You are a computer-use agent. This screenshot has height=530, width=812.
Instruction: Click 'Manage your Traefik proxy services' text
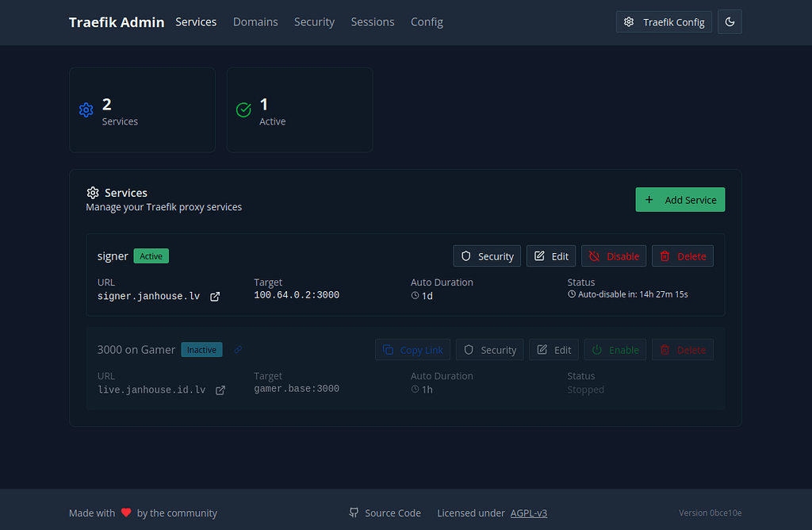(x=163, y=207)
